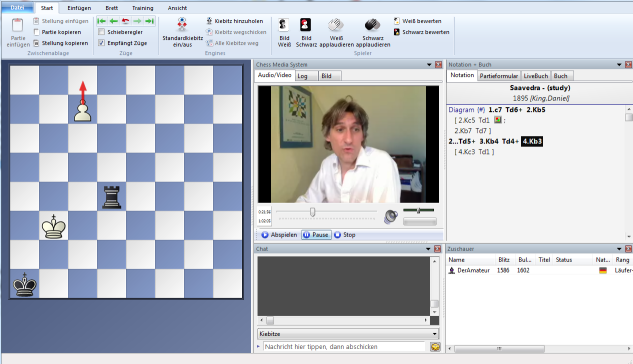Close the Chat panel
Viewport: 633px width, 364px height.
(437, 249)
